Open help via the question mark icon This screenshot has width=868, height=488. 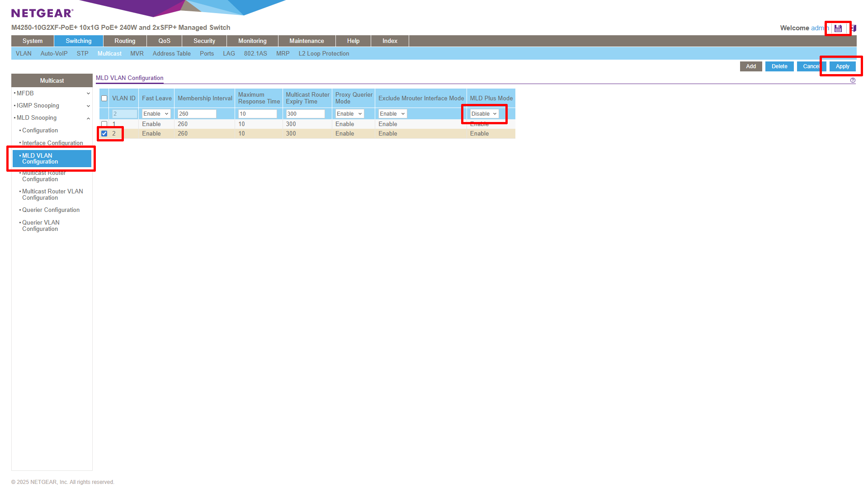[853, 80]
